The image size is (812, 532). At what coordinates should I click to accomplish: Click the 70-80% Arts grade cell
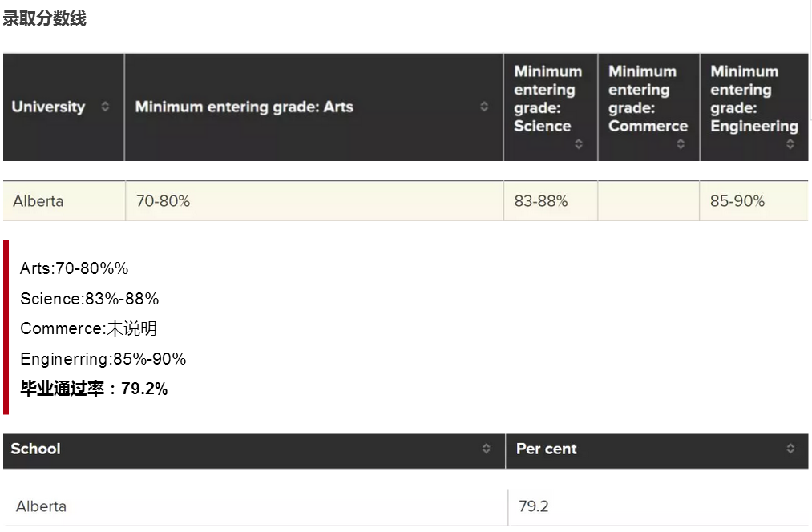164,201
